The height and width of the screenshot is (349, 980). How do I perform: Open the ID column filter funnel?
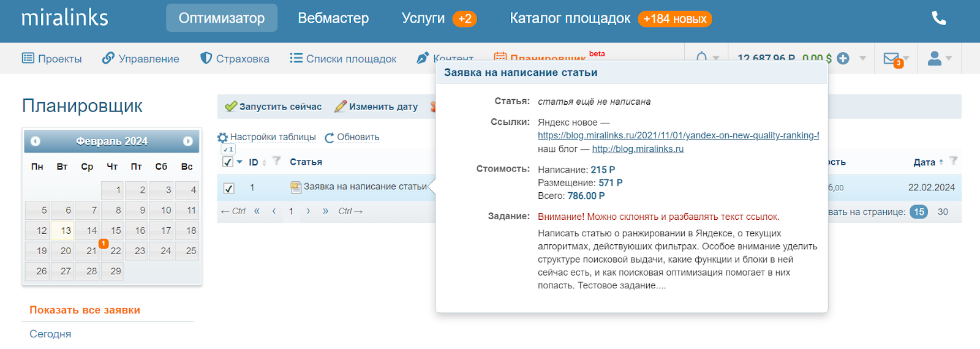(x=277, y=161)
